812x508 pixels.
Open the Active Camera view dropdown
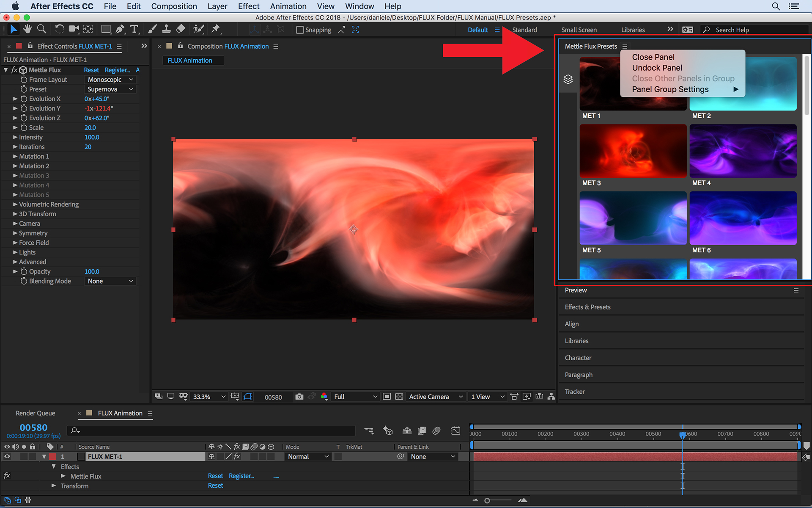tap(436, 397)
